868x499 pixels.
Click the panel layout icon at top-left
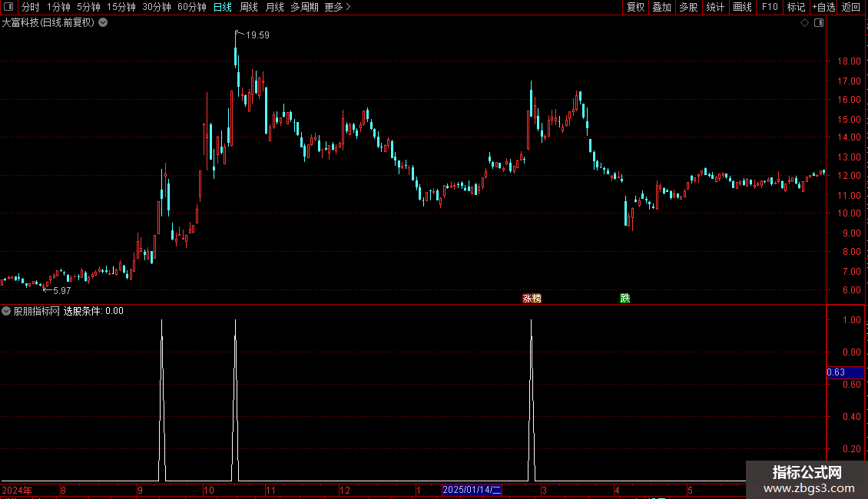[8, 7]
